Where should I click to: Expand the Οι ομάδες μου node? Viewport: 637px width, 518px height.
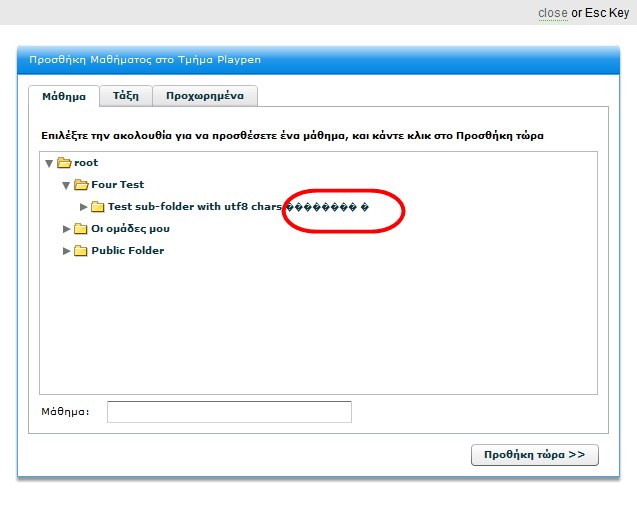[x=66, y=229]
